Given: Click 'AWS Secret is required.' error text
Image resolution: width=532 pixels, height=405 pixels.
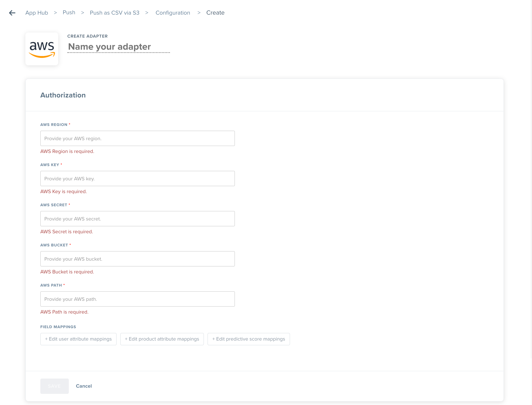Looking at the screenshot, I should 67,232.
